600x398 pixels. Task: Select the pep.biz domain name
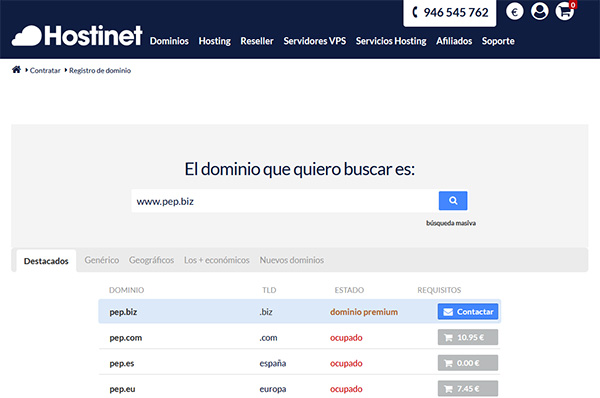123,312
